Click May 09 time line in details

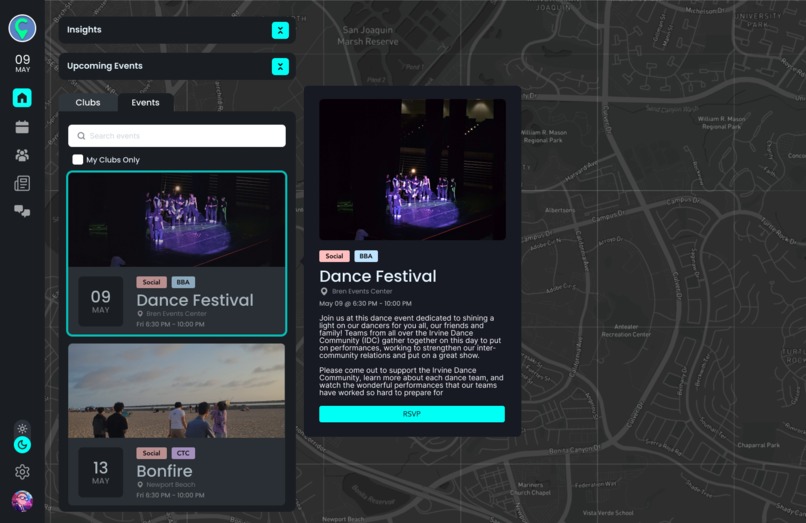click(x=365, y=303)
